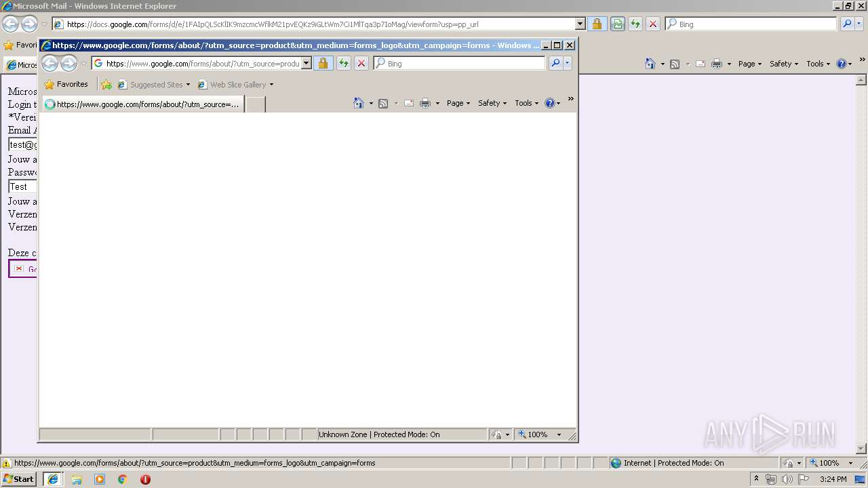Open the address dropdown in the front window
Image resolution: width=868 pixels, height=488 pixels.
tap(306, 63)
